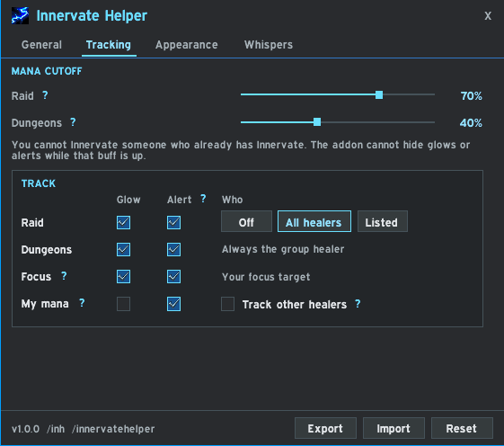Enable Track other healers checkbox
504x446 pixels.
point(227,304)
